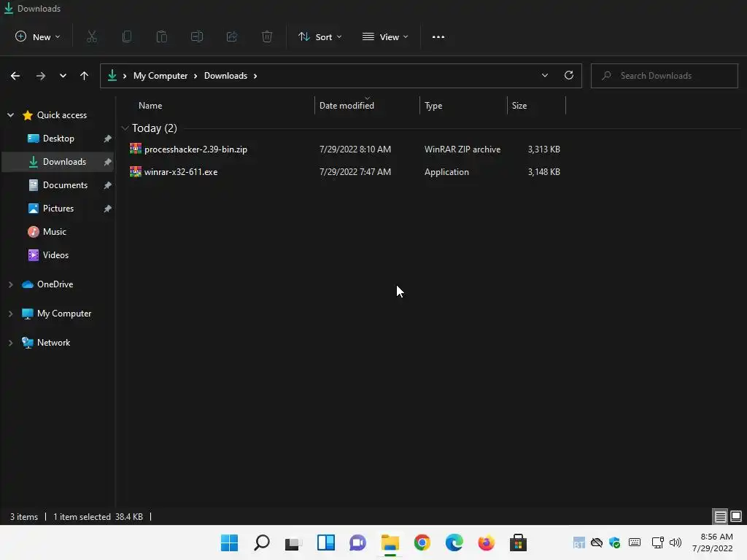Refresh the Downloads folder view
Viewport: 747px width, 560px height.
[569, 75]
